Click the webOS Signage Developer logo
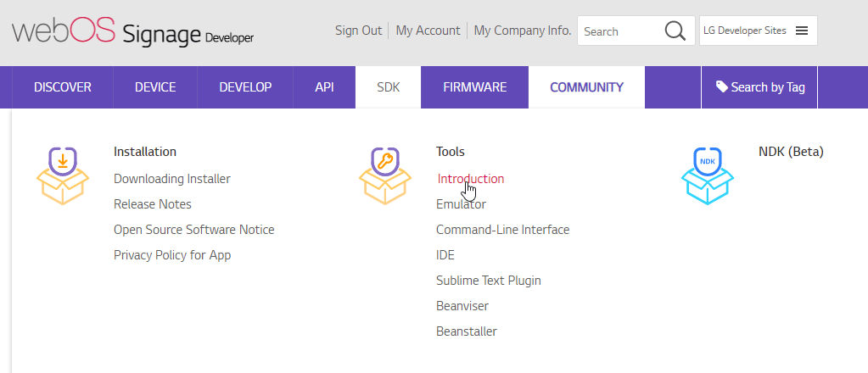This screenshot has height=373, width=868. [133, 31]
